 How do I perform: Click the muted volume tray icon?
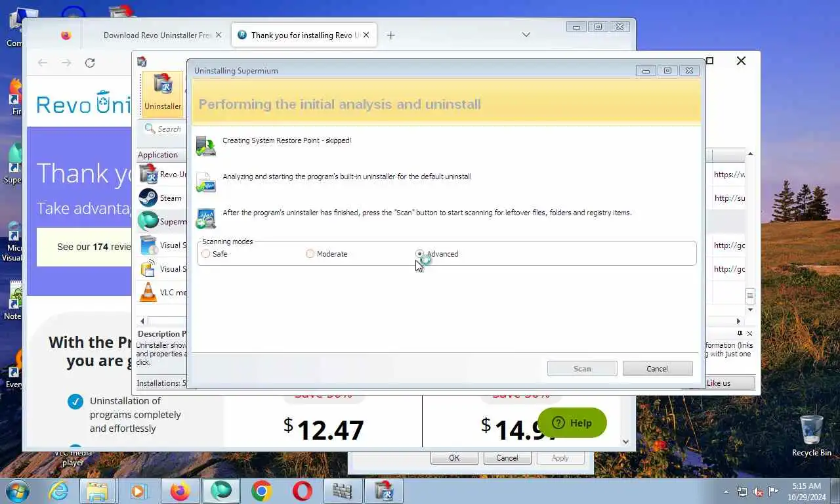(758, 492)
